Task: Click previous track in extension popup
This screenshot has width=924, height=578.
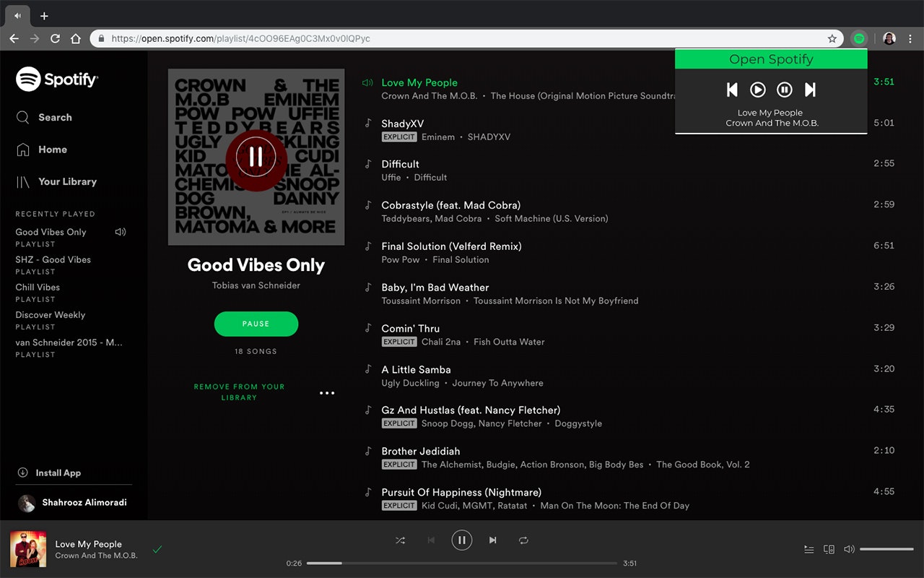Action: [x=732, y=90]
